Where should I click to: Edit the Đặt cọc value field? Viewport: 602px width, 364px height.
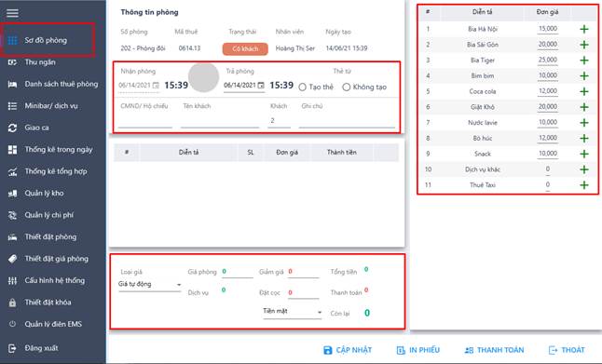click(303, 293)
